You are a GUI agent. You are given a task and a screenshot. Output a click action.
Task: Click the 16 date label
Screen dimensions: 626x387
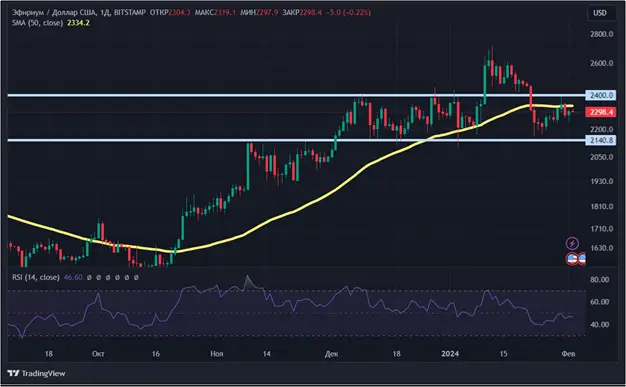pyautogui.click(x=156, y=354)
